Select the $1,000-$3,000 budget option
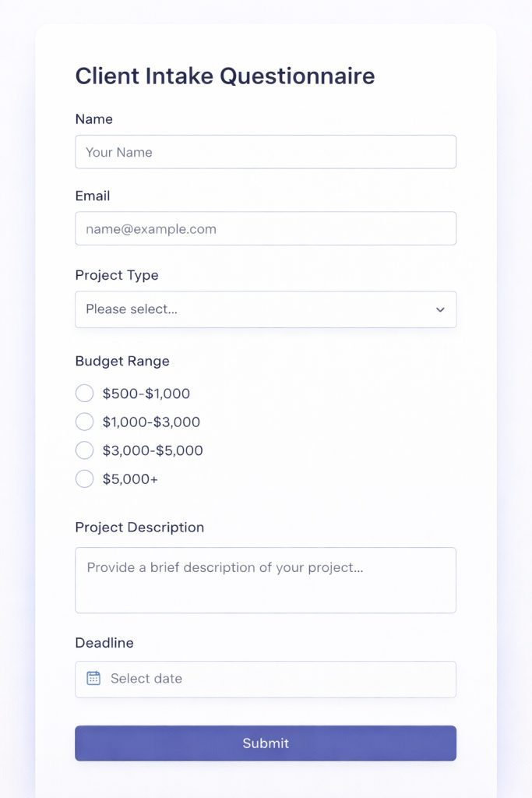 point(84,422)
